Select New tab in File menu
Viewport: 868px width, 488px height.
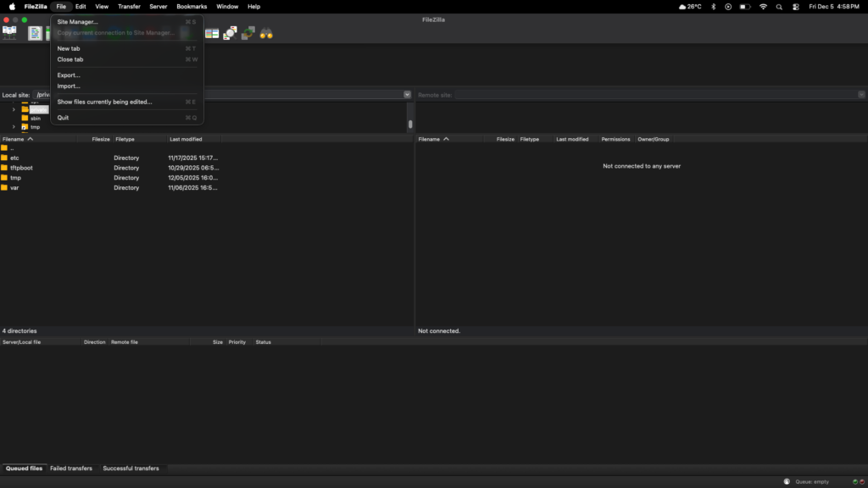69,48
